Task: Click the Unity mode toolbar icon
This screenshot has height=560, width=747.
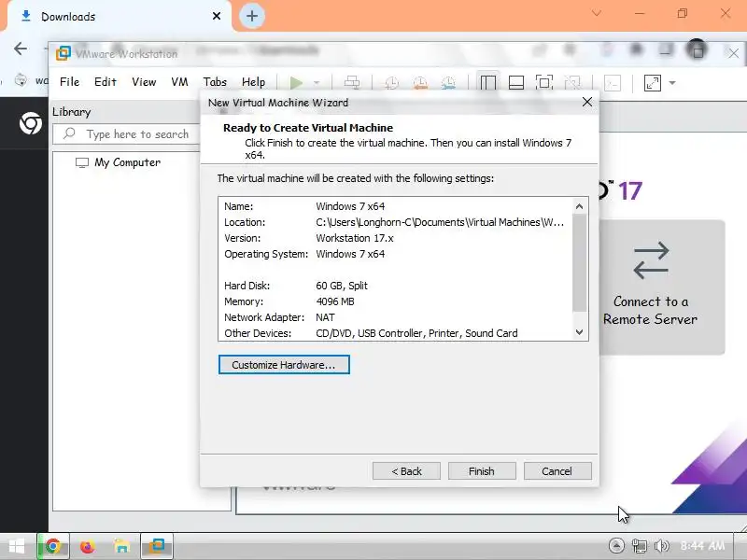Action: 572,83
